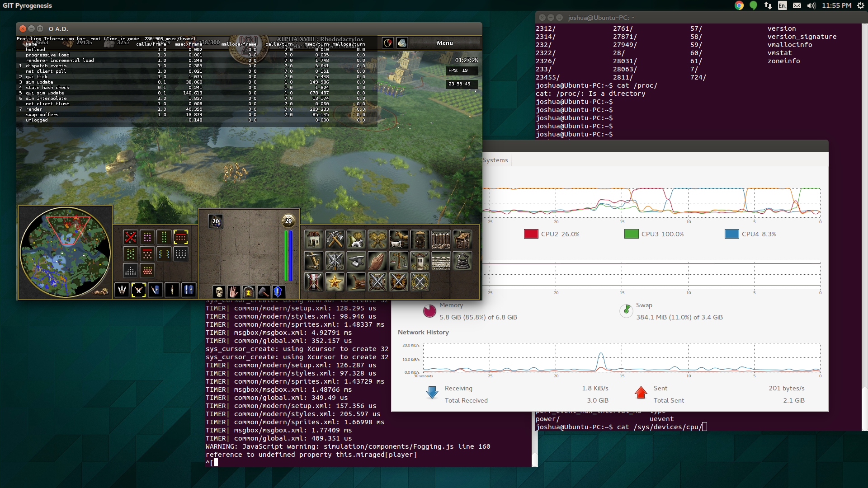Set the red X no-formation icon

(x=131, y=237)
